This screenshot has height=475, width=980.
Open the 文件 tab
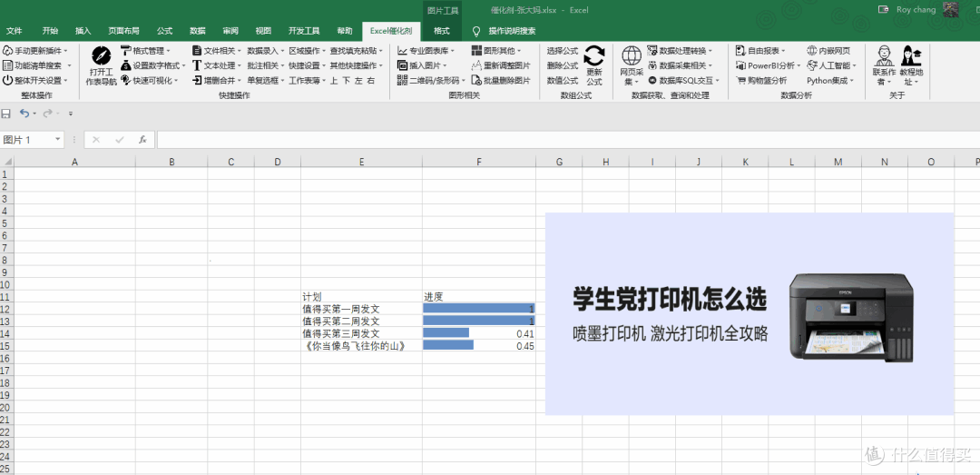click(x=14, y=31)
